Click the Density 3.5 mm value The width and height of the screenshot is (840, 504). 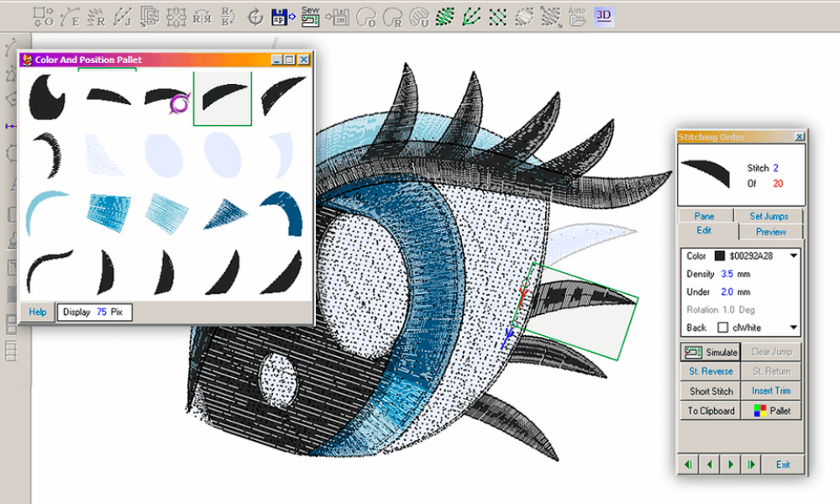click(727, 274)
